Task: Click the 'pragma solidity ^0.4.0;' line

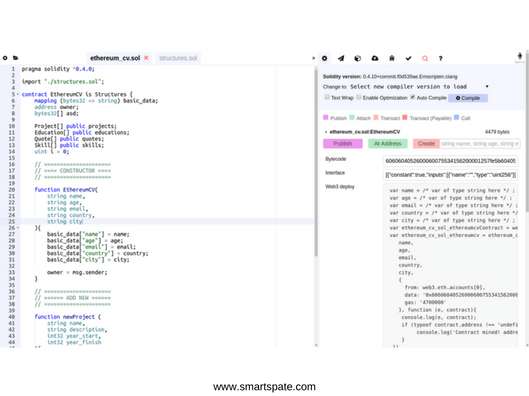Action: coord(58,69)
